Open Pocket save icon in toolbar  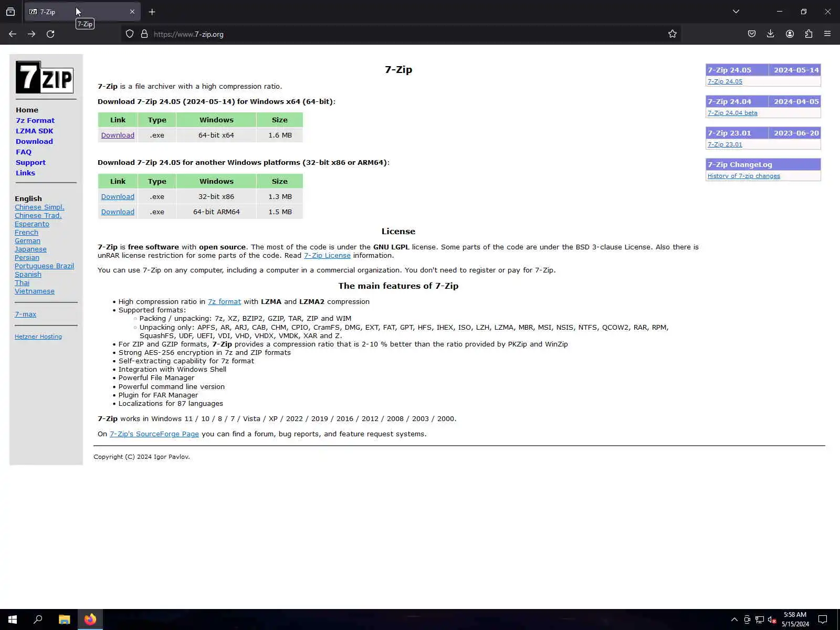[x=752, y=34]
